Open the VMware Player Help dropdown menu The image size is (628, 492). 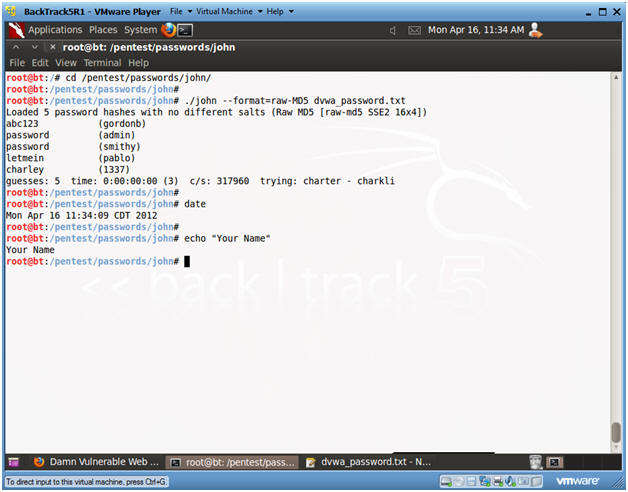pos(280,12)
